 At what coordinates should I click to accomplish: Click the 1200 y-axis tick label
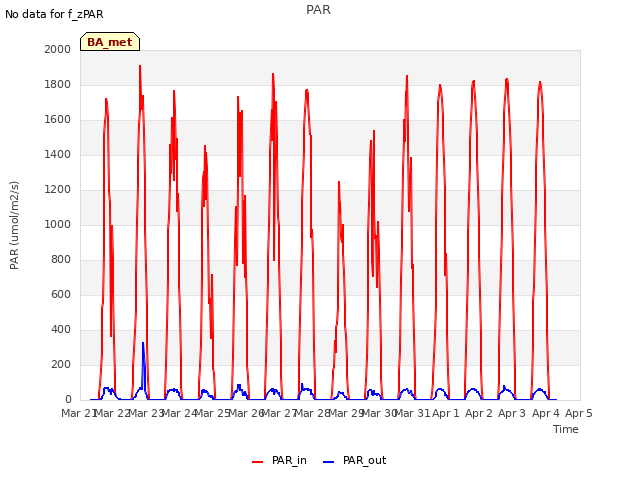click(58, 189)
